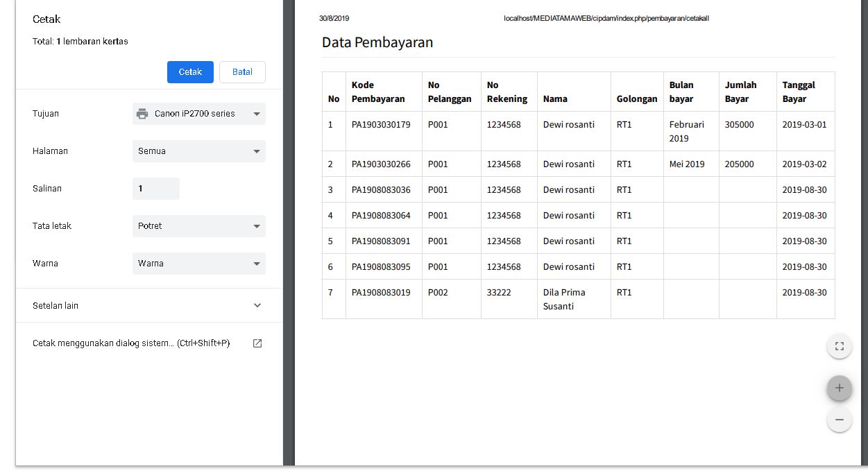This screenshot has width=868, height=471.
Task: Open the Tata letak layout dropdown
Action: pyautogui.click(x=199, y=226)
